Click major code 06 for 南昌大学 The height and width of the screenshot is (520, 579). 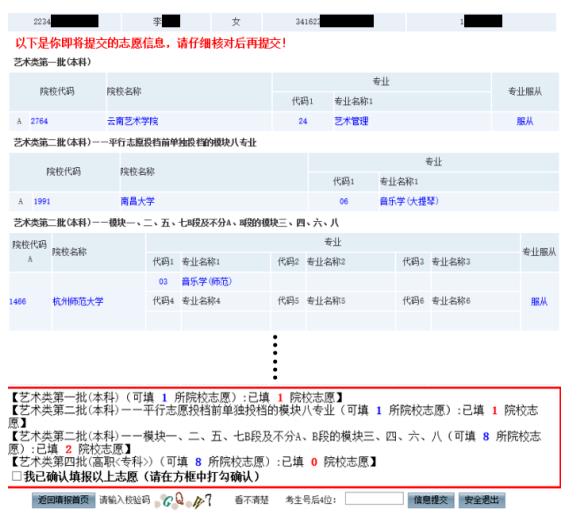point(344,201)
